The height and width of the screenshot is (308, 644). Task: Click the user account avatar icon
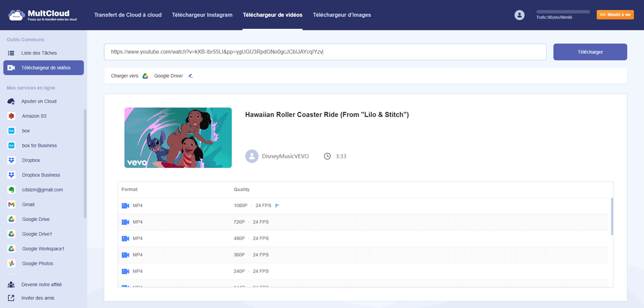(519, 15)
